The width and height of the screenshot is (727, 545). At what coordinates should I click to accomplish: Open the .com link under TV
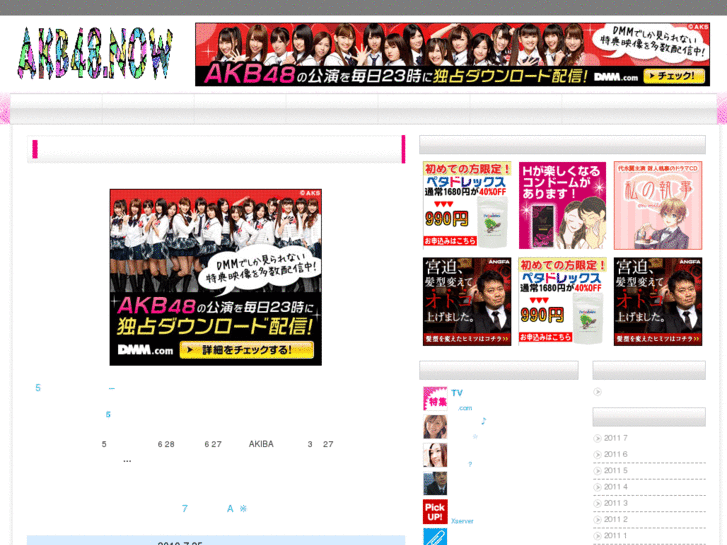465,408
